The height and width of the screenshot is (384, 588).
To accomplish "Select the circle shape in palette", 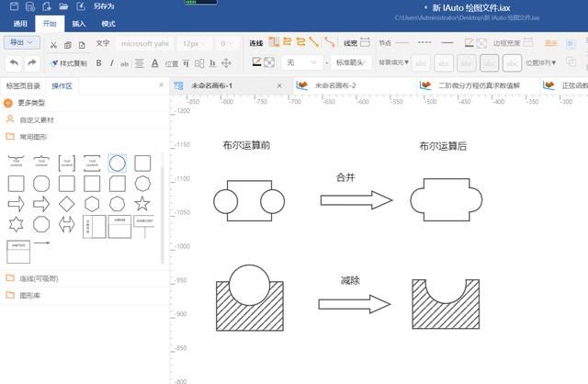I will pos(117,164).
